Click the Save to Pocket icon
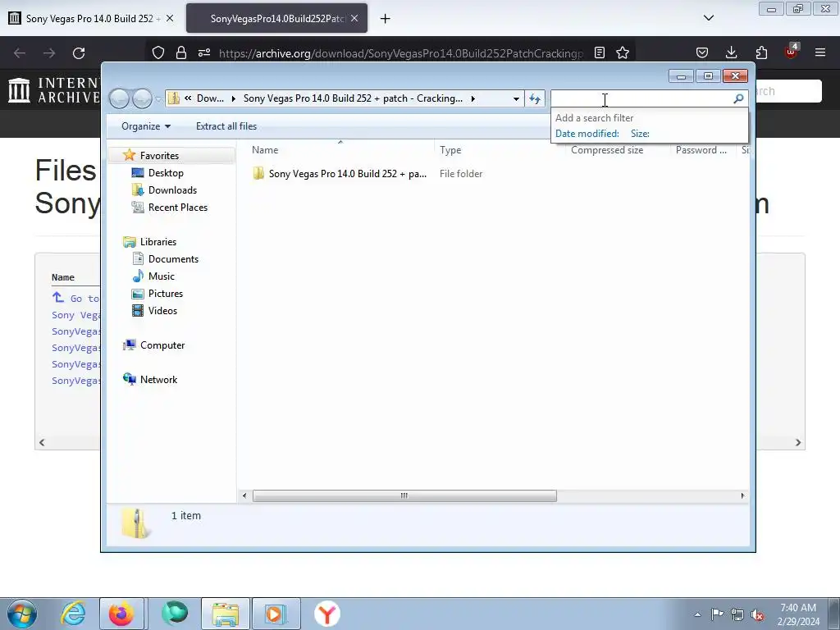Viewport: 840px width, 630px height. tap(702, 52)
